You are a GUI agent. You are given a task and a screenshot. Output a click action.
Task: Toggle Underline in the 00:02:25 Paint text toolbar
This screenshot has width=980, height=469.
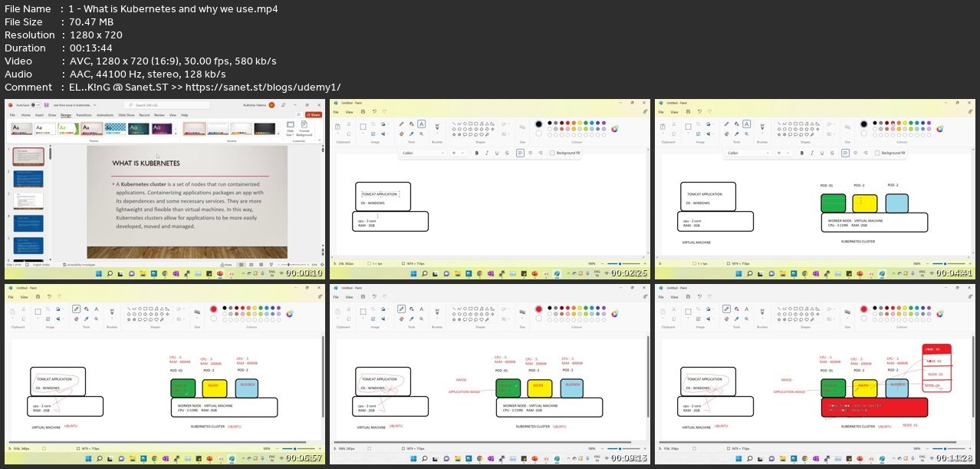click(x=497, y=153)
